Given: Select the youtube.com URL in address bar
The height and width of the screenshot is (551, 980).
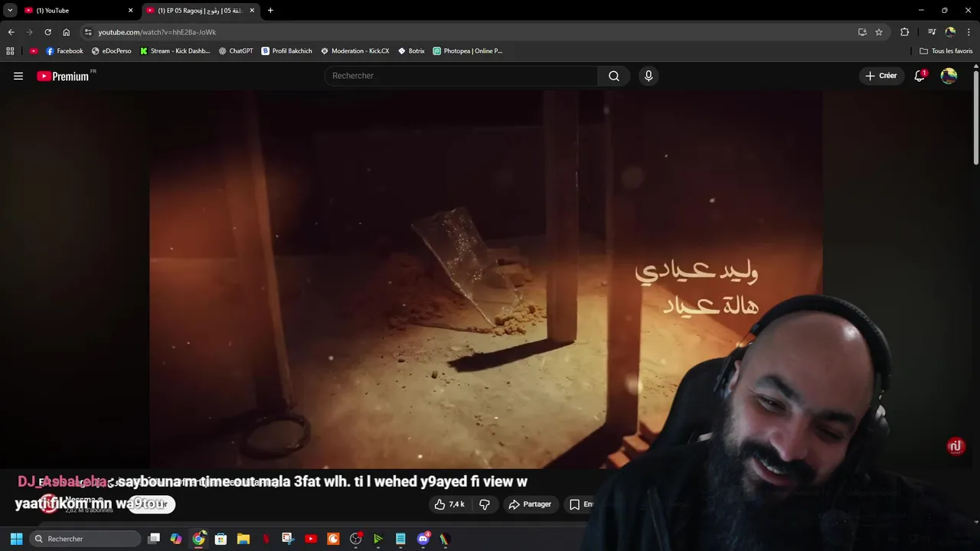Looking at the screenshot, I should tap(157, 32).
